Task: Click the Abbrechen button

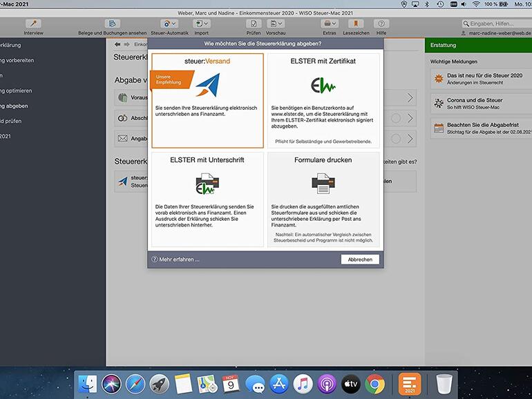Action: pyautogui.click(x=360, y=260)
